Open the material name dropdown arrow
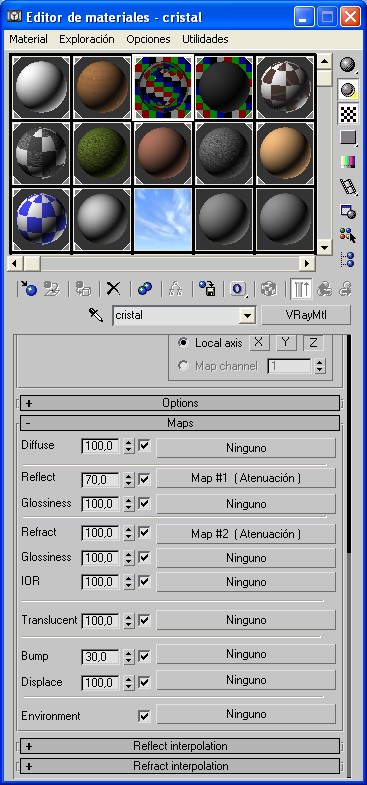This screenshot has width=367, height=785. (x=246, y=316)
